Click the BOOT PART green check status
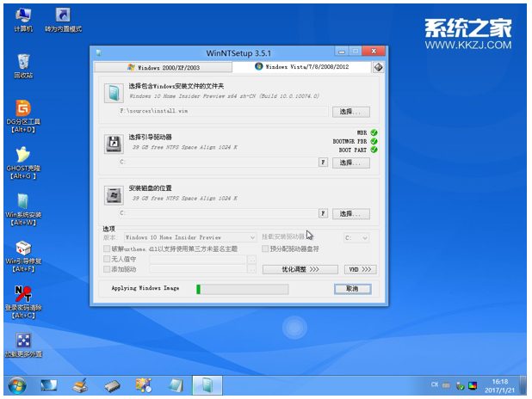This screenshot has width=532, height=399. (374, 150)
